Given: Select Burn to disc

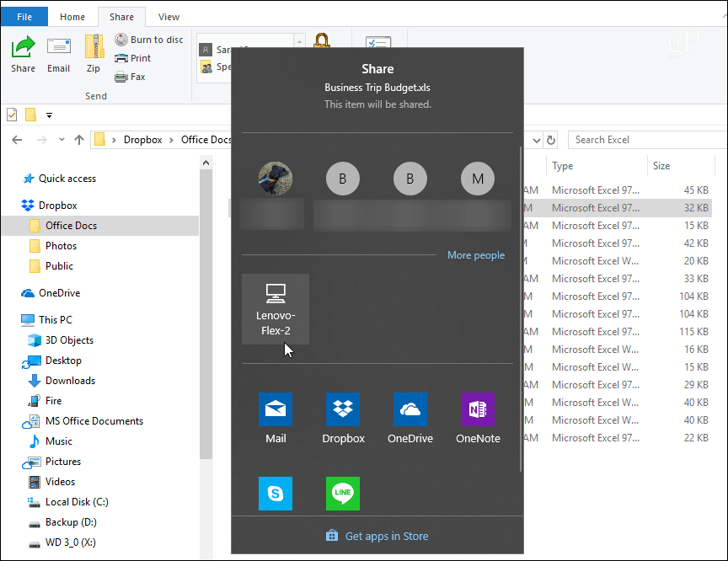Looking at the screenshot, I should 149,40.
